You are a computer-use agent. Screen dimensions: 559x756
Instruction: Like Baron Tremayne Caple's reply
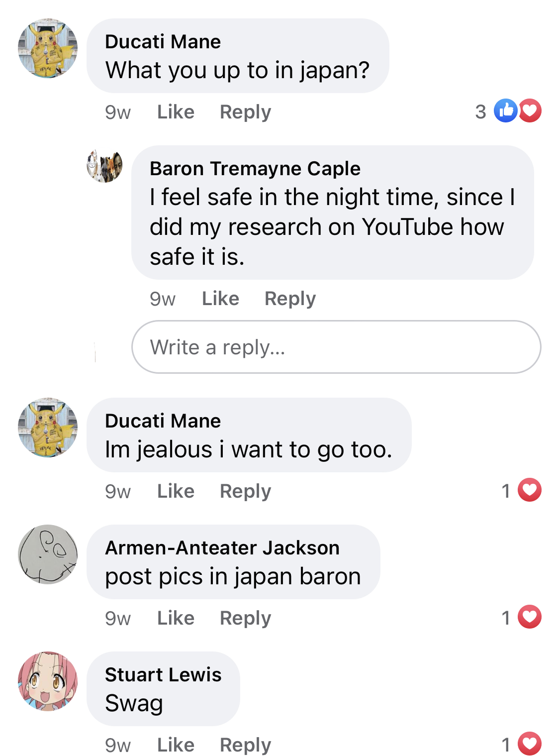tap(220, 299)
